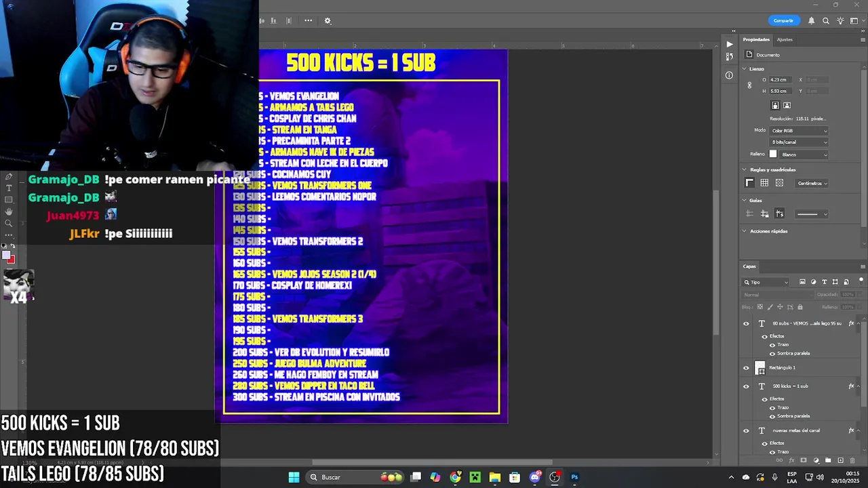Collapse the Guías section

[x=745, y=201]
